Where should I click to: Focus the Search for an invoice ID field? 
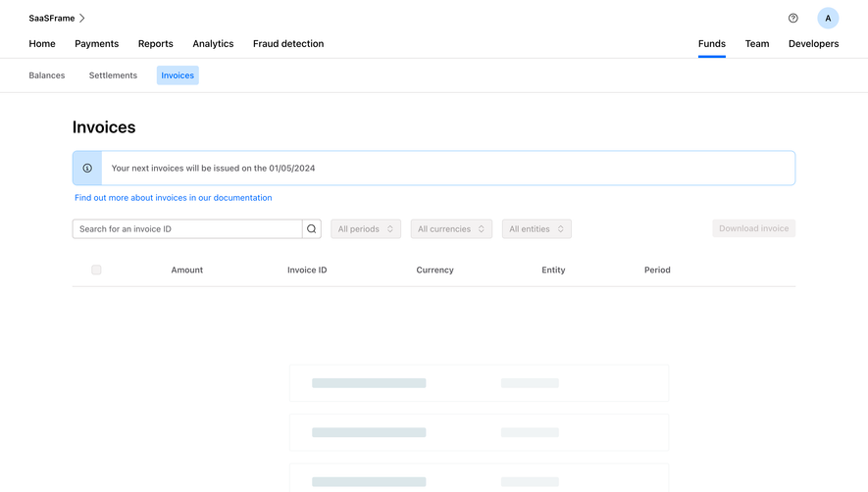(187, 228)
